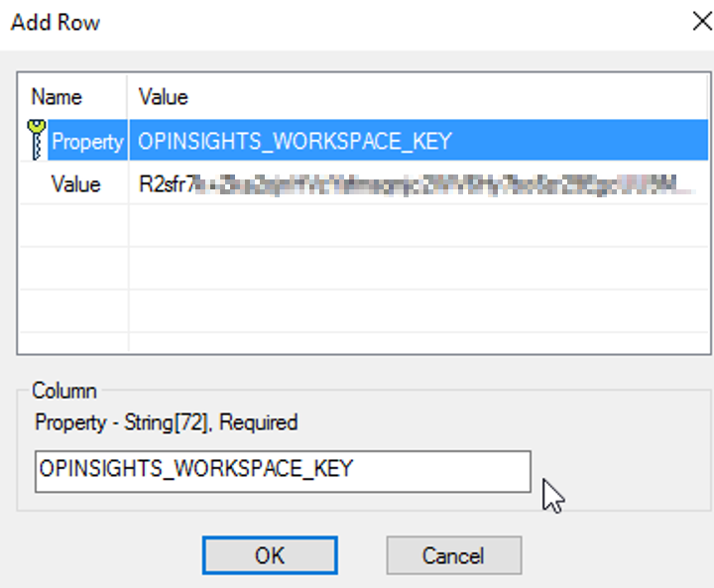
Task: Select the Value row name cell
Action: click(x=76, y=183)
